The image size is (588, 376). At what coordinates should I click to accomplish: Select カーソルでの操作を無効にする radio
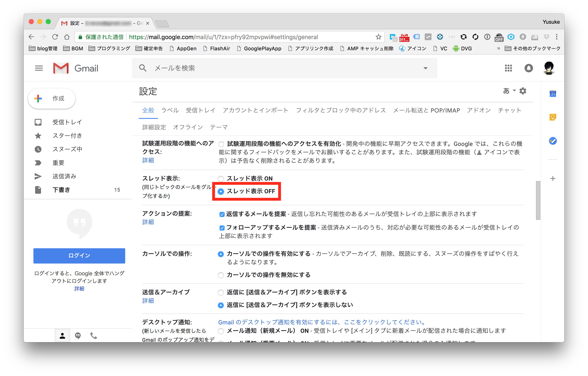pos(221,275)
